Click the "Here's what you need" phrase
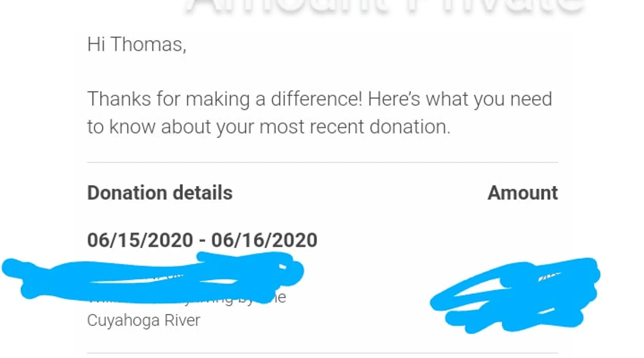This screenshot has width=644, height=358. tap(460, 99)
